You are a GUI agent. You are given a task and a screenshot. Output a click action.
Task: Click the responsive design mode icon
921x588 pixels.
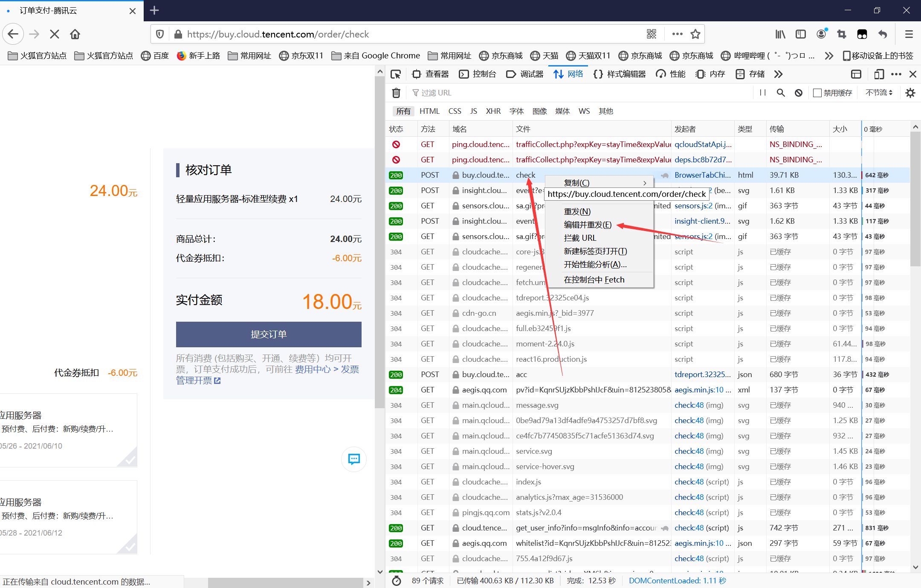[x=879, y=74]
